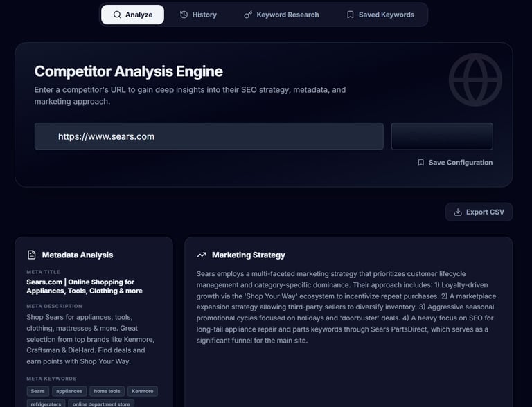Click the clock icon beside History

184,15
